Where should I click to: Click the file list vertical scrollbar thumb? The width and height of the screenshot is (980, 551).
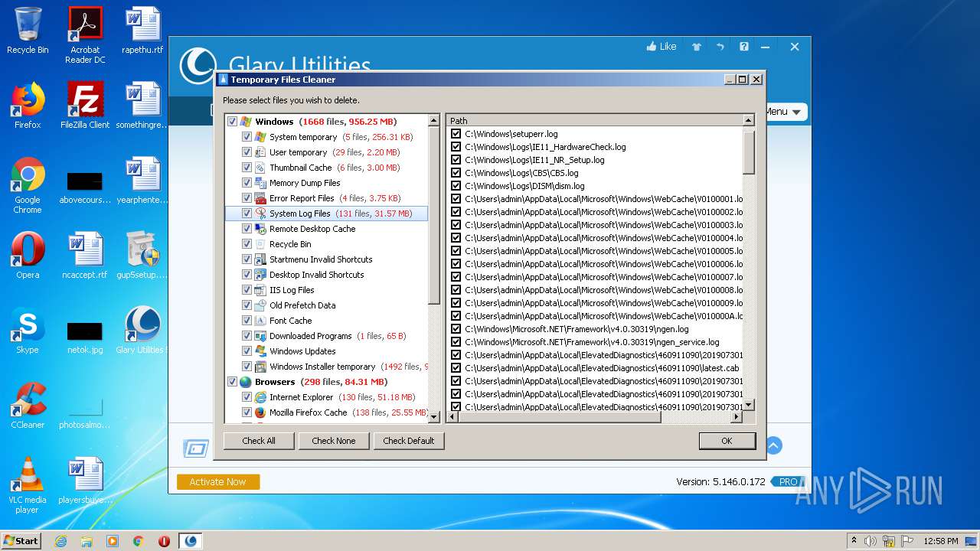[749, 151]
